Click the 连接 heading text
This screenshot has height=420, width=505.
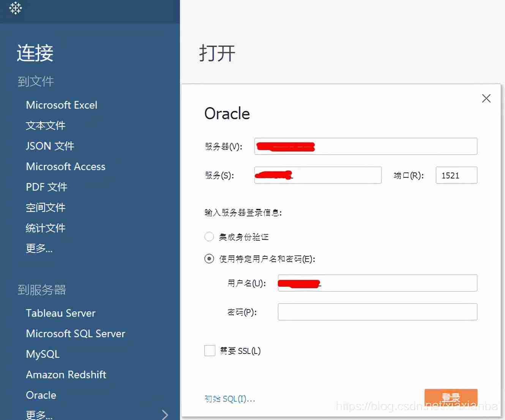(35, 53)
